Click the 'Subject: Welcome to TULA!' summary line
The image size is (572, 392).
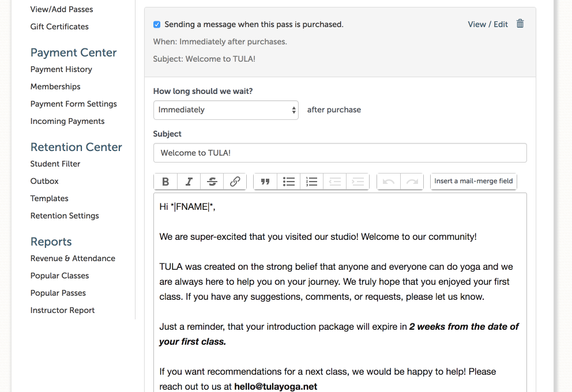(x=204, y=59)
